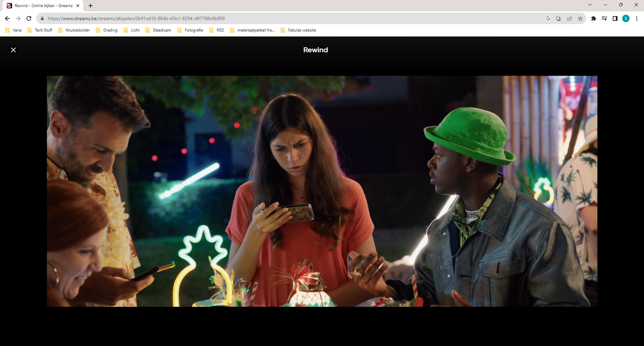Minimize the Chrome window

pyautogui.click(x=605, y=5)
